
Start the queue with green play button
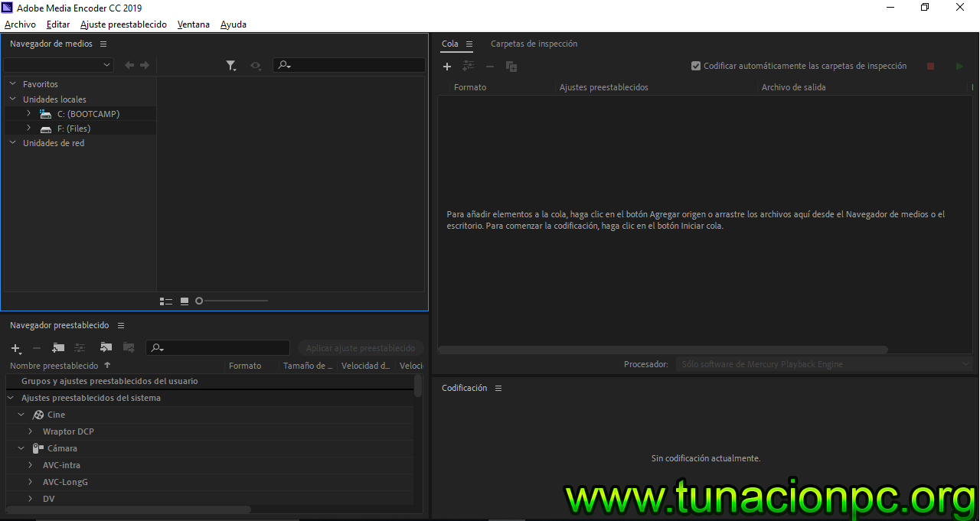pos(959,67)
